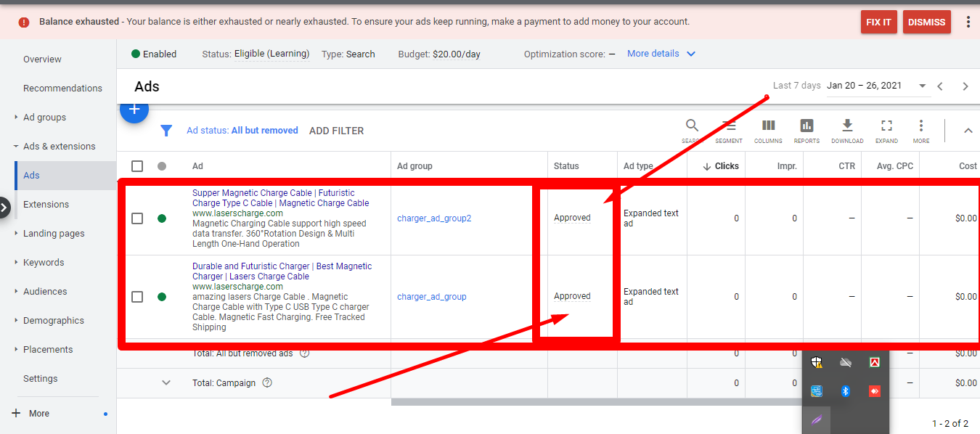Click the Download icon
980x434 pixels.
[847, 126]
